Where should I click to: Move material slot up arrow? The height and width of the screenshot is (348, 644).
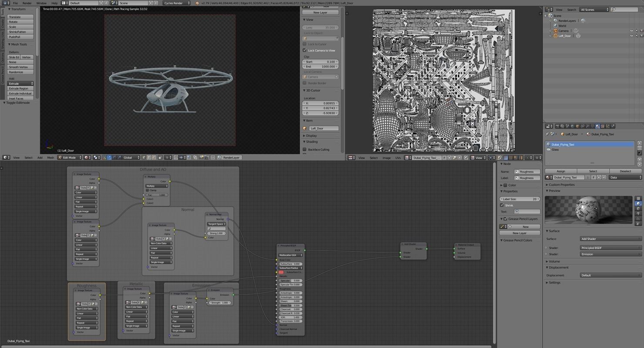click(x=640, y=160)
